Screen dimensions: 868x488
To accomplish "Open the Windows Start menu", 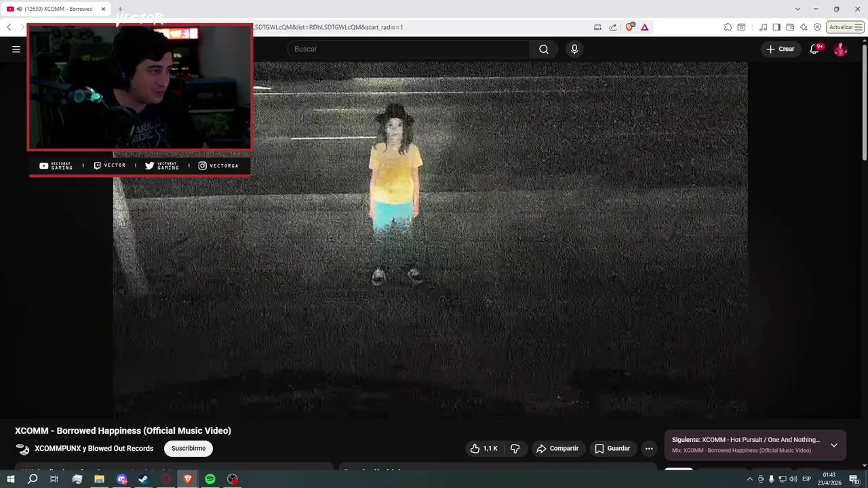I will [11, 479].
